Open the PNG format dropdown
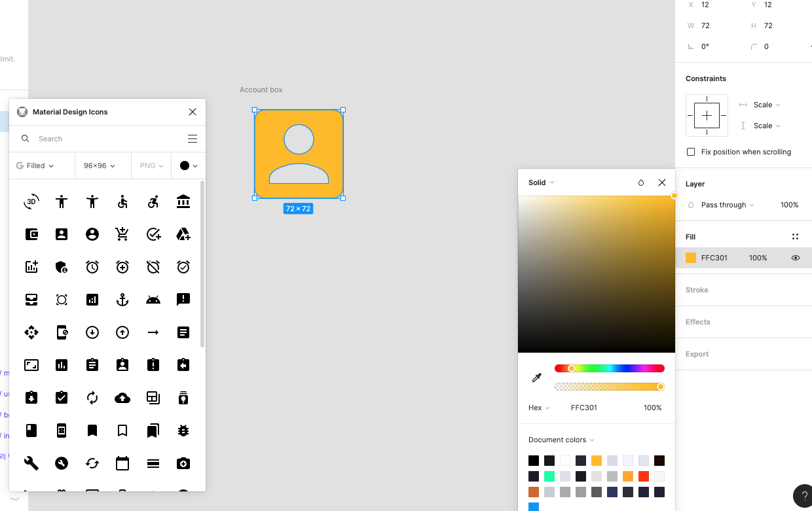Viewport: 812px width, 511px height. [151, 166]
